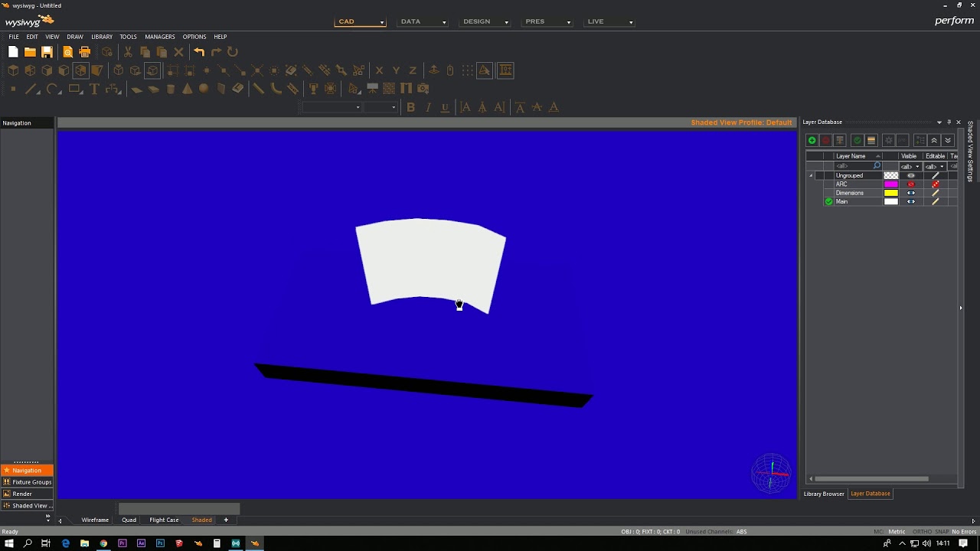Toggle visibility of the Ungrouped layer group

point(911,175)
